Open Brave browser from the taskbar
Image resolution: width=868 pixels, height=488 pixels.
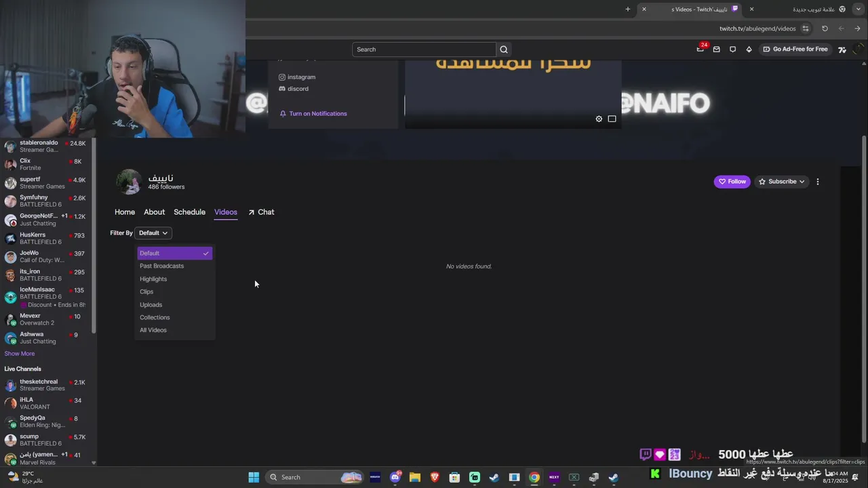click(435, 477)
